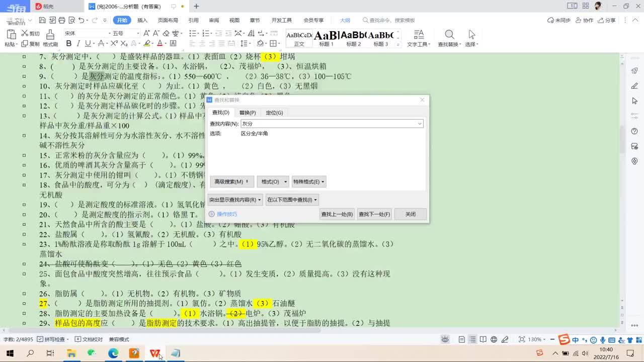Click the yellow text highlight color button
644x362 pixels.
146,44
